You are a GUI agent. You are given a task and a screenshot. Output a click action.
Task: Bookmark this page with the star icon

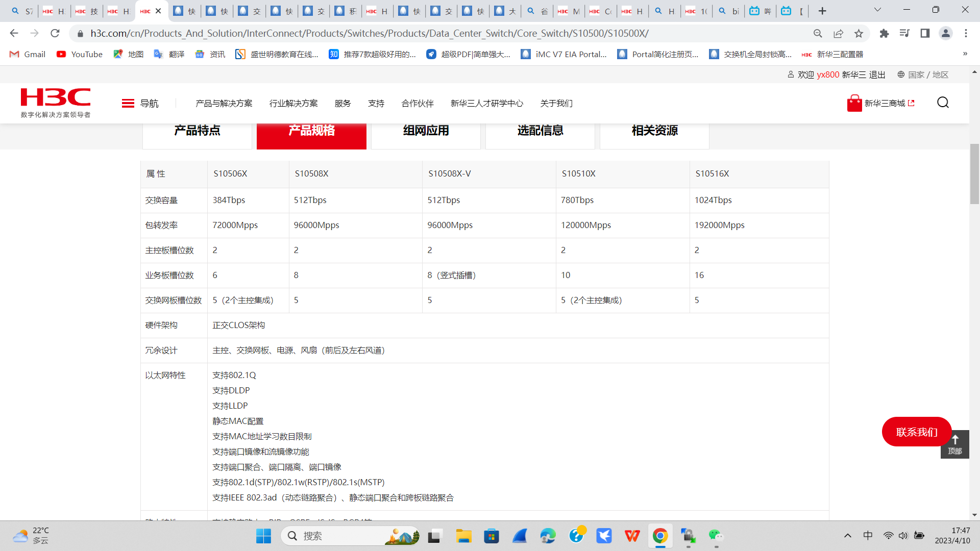click(859, 33)
